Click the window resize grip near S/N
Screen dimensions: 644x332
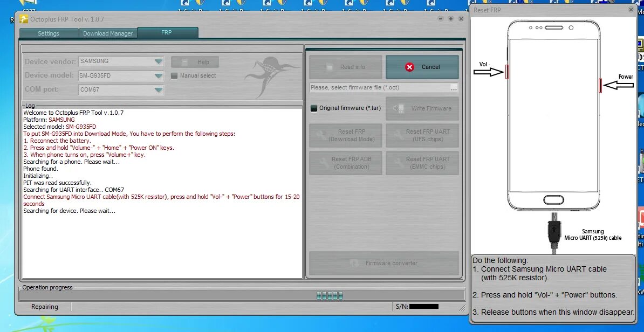pyautogui.click(x=462, y=307)
